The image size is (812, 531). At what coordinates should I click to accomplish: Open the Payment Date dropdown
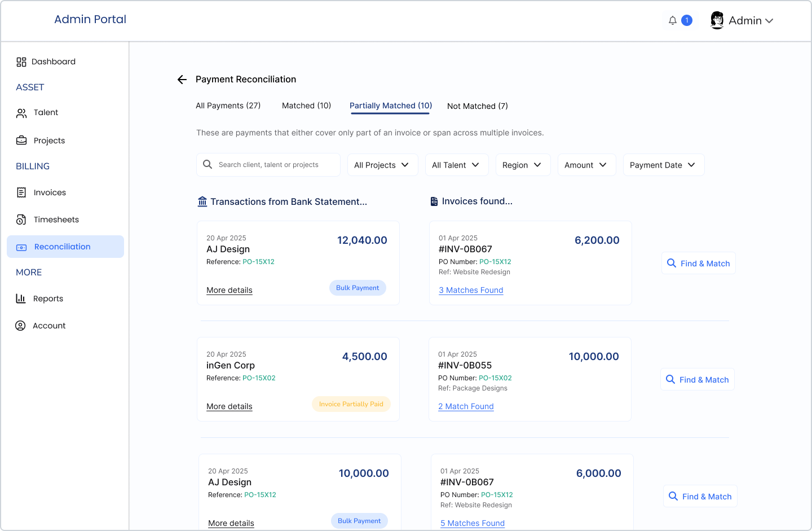tap(664, 165)
